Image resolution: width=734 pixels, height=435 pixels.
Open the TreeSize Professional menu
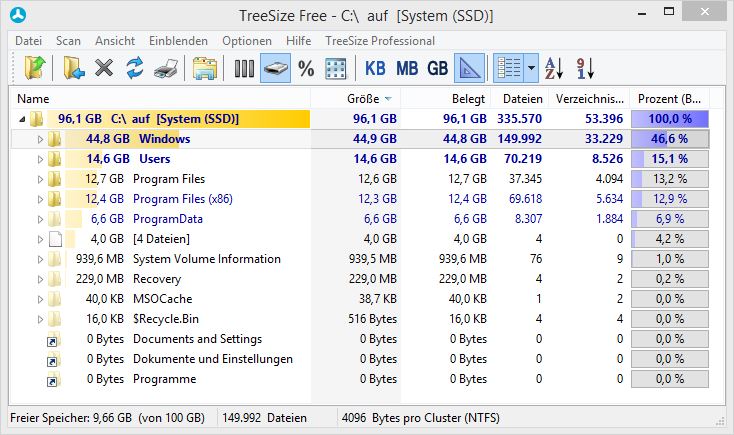point(380,41)
